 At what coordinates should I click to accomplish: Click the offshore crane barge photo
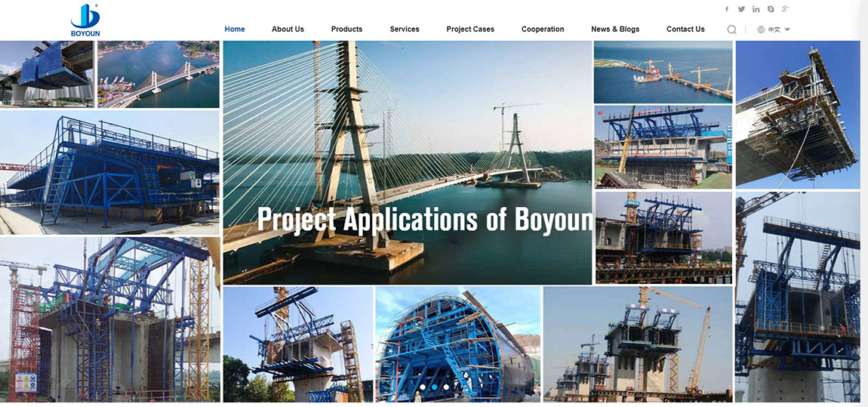(x=663, y=72)
